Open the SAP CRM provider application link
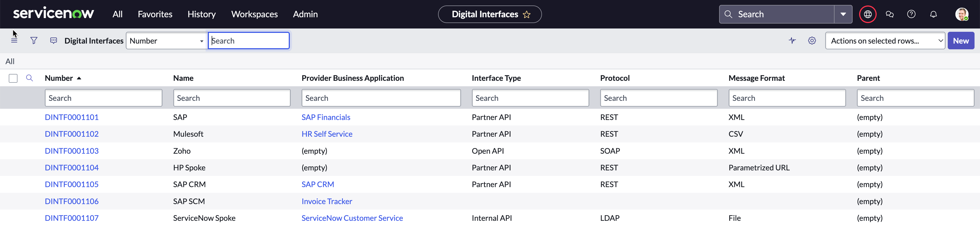 [318, 184]
